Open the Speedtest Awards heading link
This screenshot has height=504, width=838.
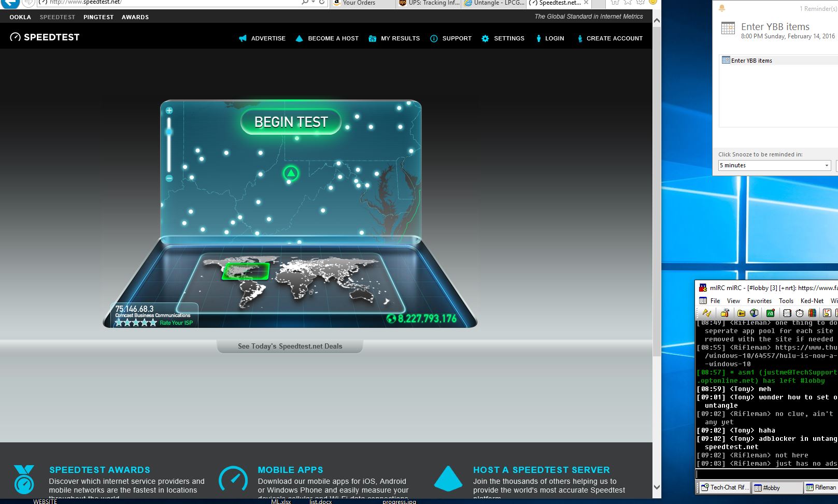100,470
